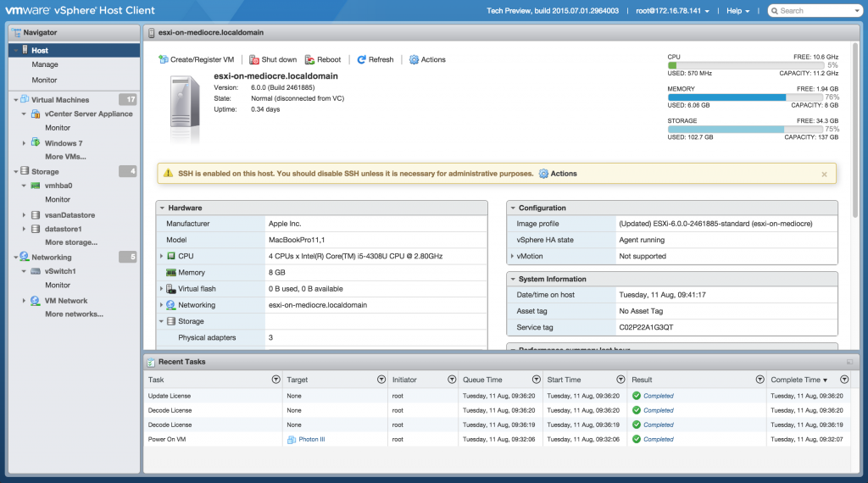Expand the vMotion row in Configuration
This screenshot has height=483, width=868.
tap(512, 256)
